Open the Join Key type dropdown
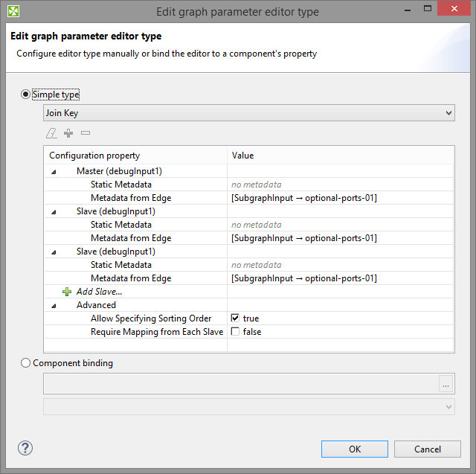Image resolution: width=476 pixels, height=474 pixels. [x=248, y=113]
